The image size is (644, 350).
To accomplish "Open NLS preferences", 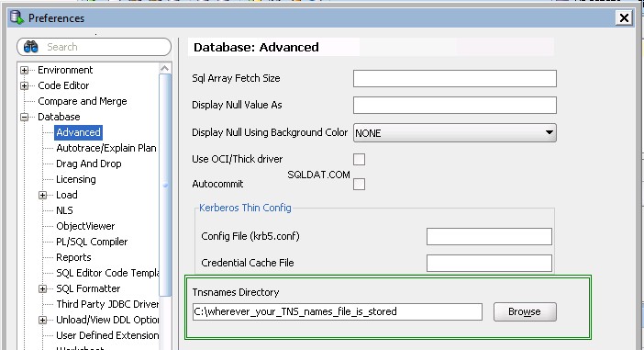I will point(64,210).
